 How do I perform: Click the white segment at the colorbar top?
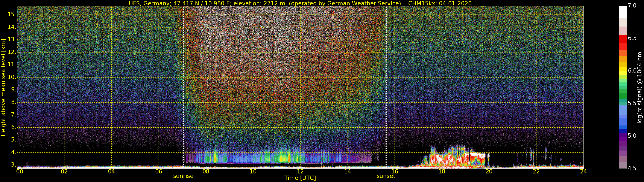[623, 12]
